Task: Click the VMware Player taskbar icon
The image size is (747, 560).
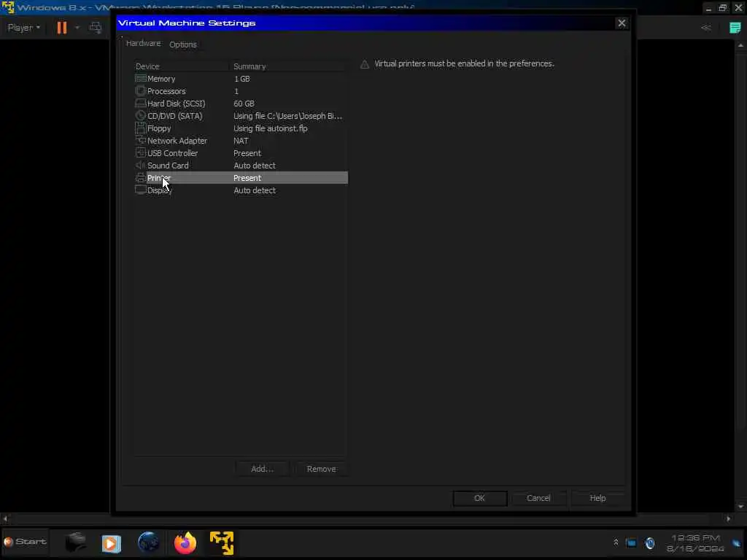Action: coord(222,542)
